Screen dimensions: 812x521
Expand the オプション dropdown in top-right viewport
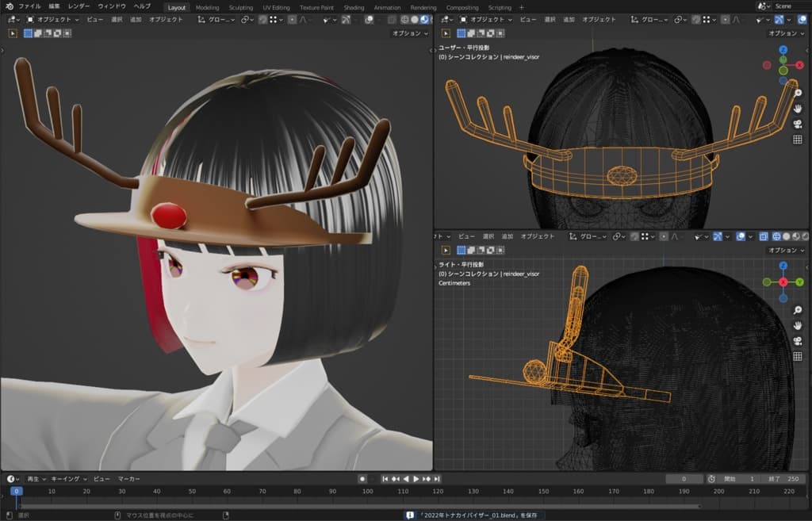pos(785,33)
